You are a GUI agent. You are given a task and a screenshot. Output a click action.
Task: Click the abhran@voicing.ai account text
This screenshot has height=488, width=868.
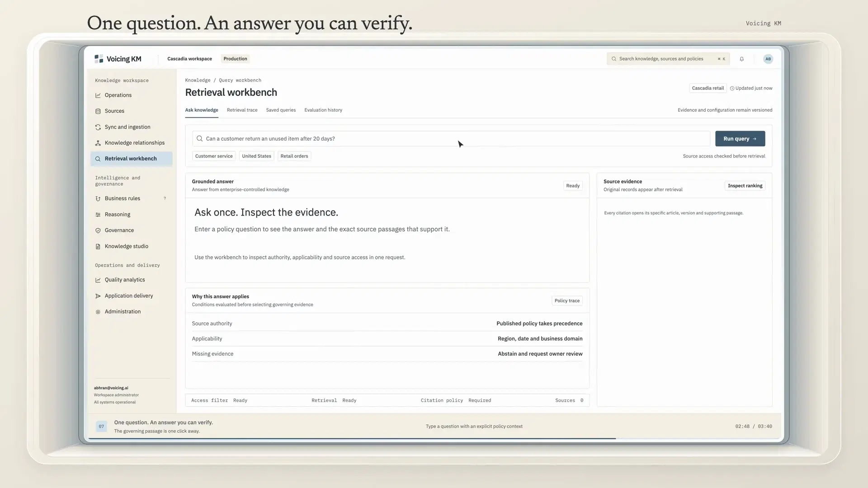(111, 388)
